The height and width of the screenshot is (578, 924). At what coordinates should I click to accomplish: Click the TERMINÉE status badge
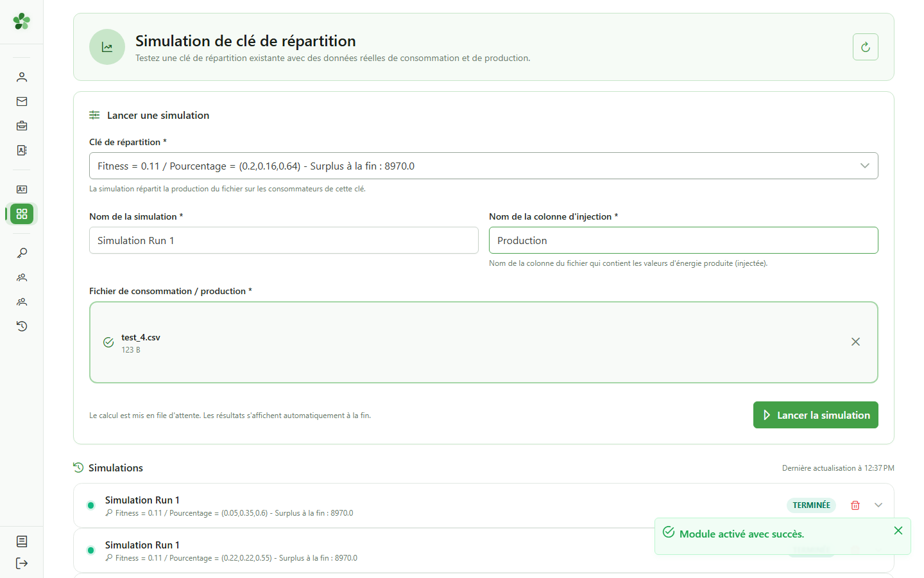pos(811,505)
